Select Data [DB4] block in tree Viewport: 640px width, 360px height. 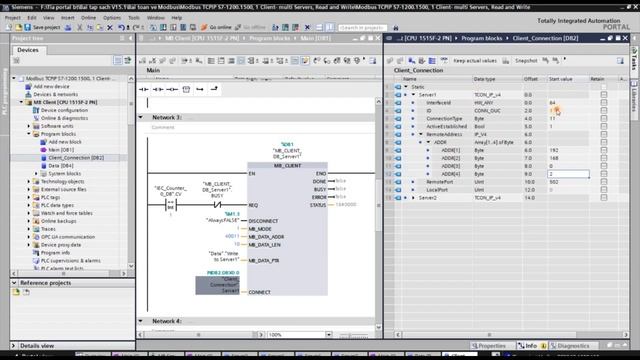pyautogui.click(x=61, y=166)
